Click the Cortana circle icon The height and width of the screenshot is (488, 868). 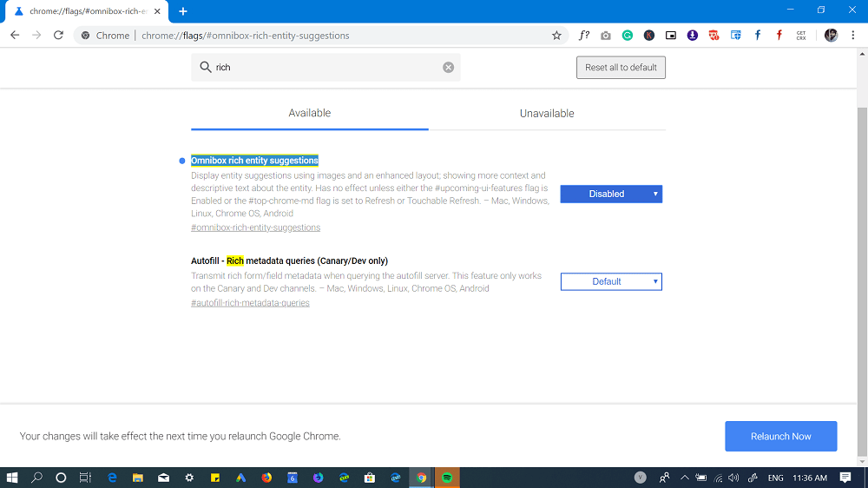[61, 478]
